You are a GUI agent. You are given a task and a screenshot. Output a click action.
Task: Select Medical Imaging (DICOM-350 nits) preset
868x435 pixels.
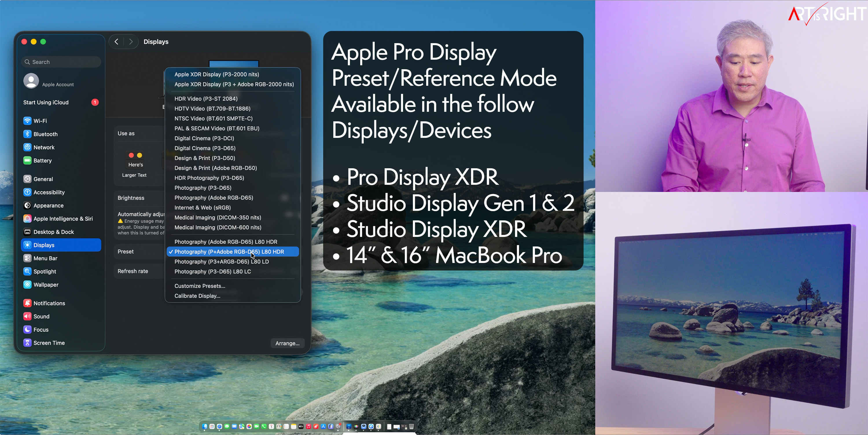click(x=233, y=218)
